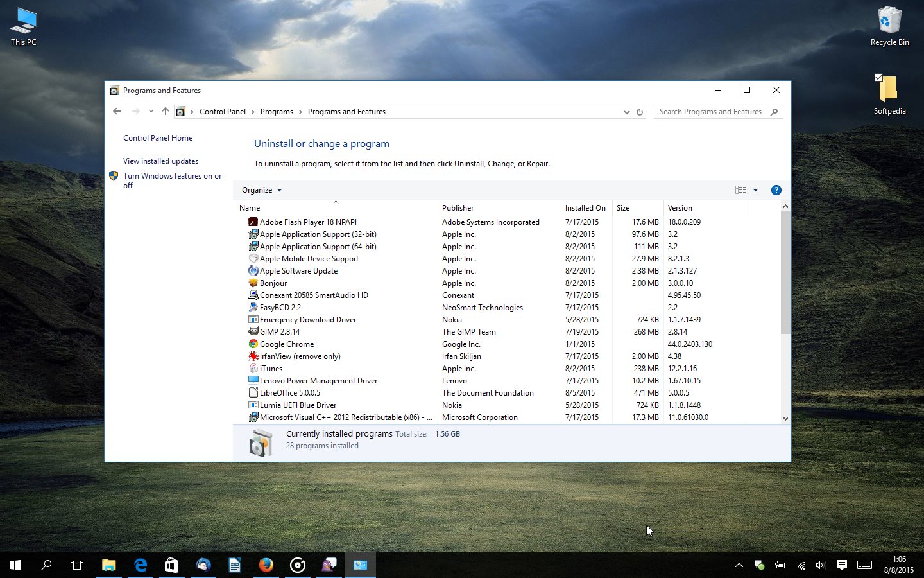Click the taskbar Search magnifier
The width and height of the screenshot is (924, 578).
[x=46, y=565]
